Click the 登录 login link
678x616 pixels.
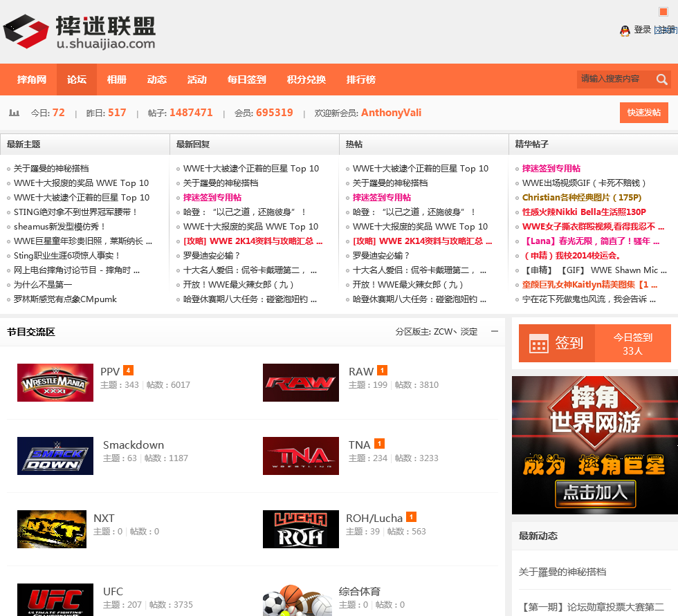point(642,30)
